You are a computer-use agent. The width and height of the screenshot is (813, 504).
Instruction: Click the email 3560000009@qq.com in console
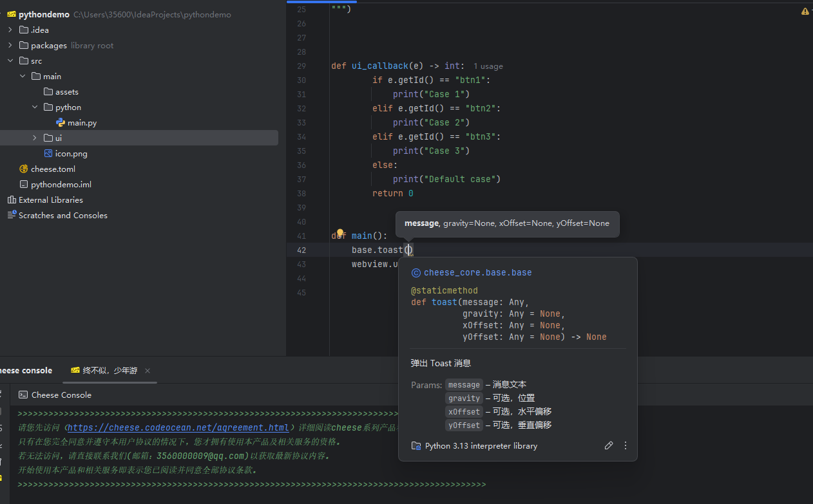tap(202, 456)
